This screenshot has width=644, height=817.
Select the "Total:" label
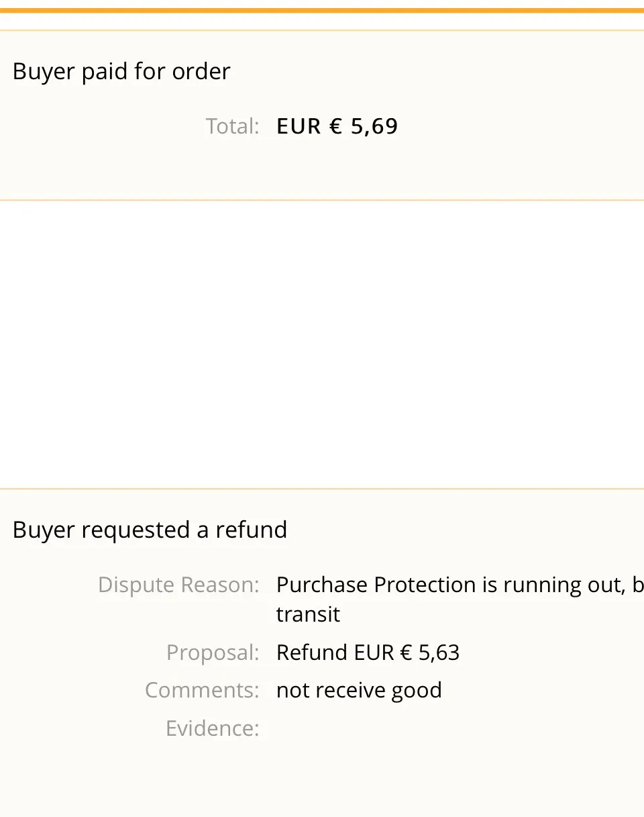(232, 126)
